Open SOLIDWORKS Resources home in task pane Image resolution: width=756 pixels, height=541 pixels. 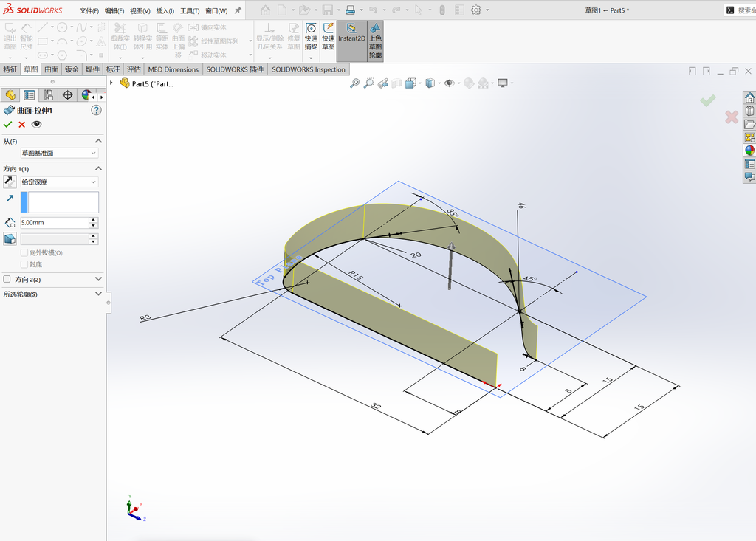750,98
